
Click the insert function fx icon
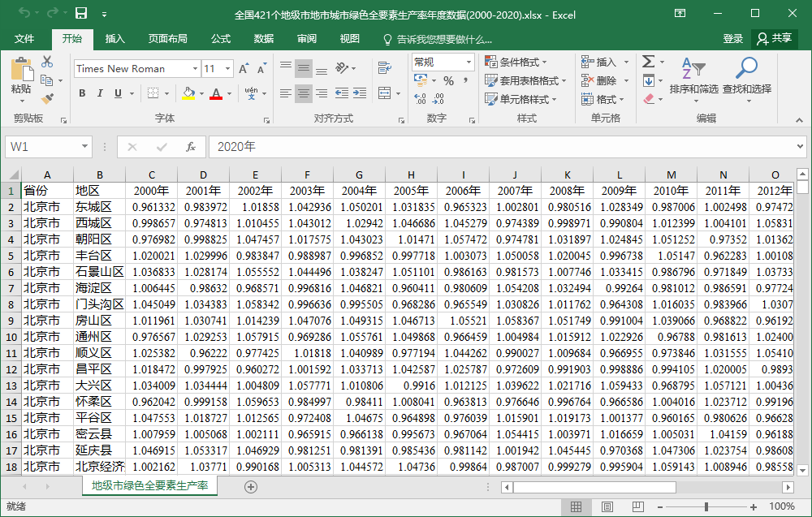pyautogui.click(x=191, y=147)
